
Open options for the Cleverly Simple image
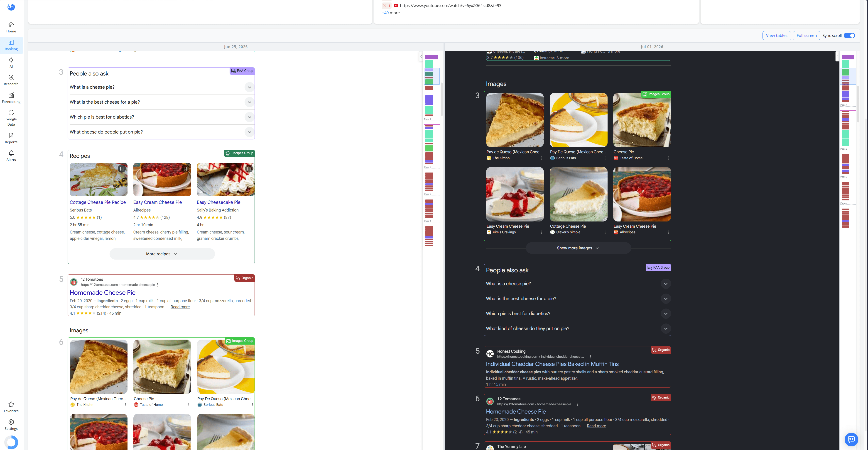605,232
